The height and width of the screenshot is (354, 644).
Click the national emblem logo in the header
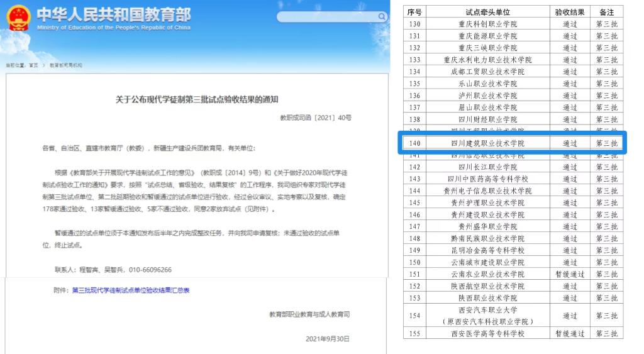[x=18, y=18]
